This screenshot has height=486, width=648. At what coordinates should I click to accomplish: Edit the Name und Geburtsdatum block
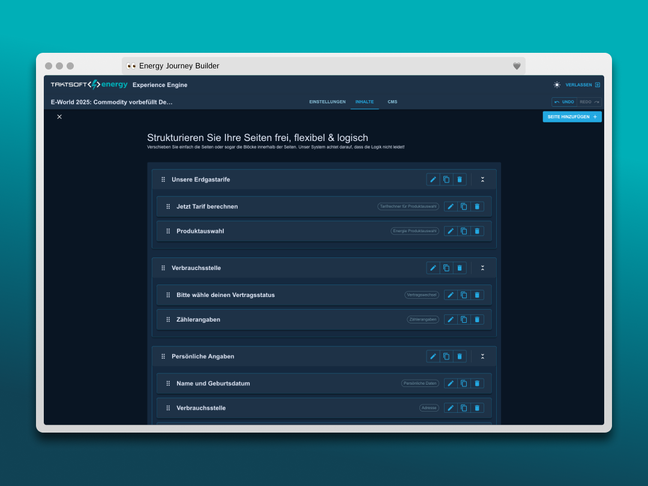point(450,383)
